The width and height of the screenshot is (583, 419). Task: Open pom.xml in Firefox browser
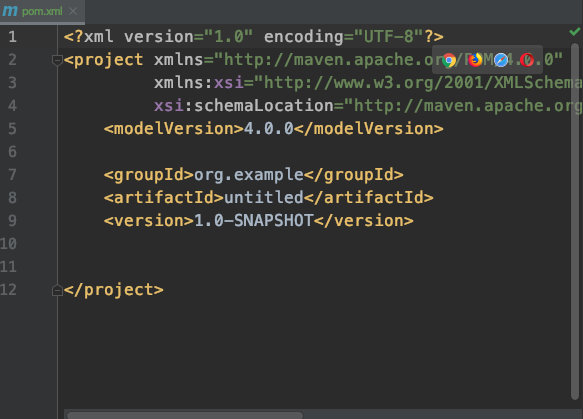[475, 60]
